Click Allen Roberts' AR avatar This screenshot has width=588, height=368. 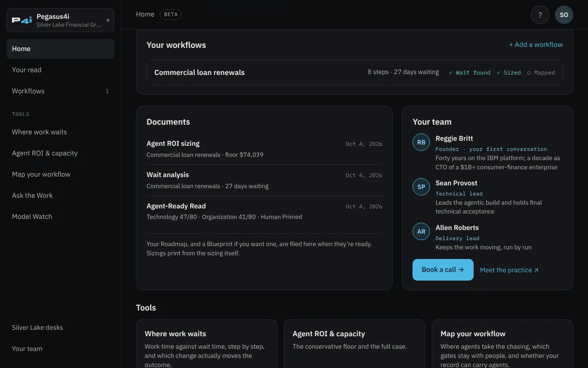(421, 231)
